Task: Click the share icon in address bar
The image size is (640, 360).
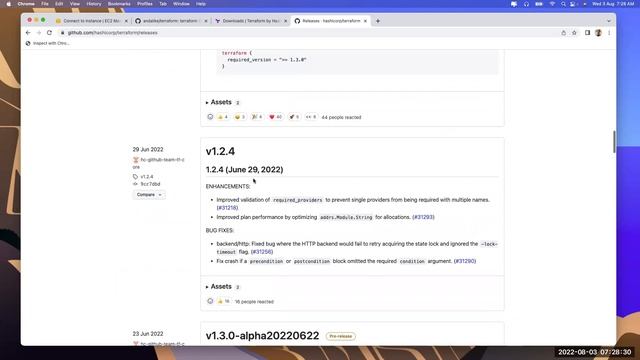Action: pos(564,33)
